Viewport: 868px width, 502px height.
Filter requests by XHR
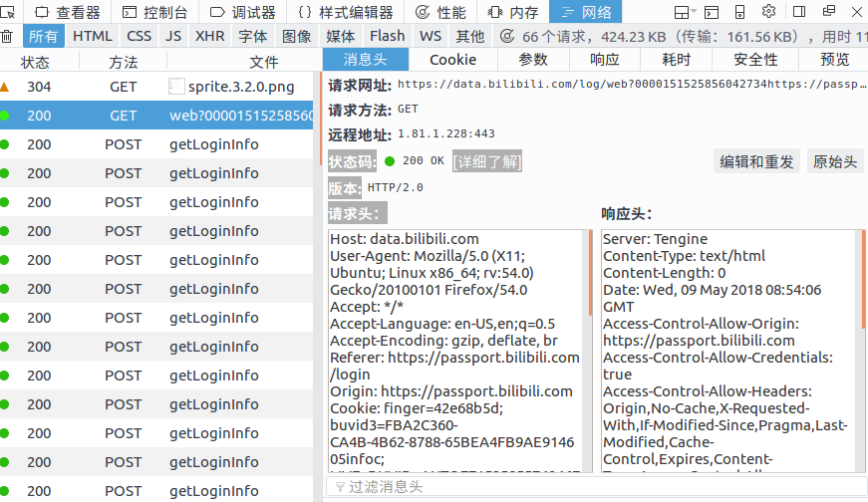click(210, 37)
